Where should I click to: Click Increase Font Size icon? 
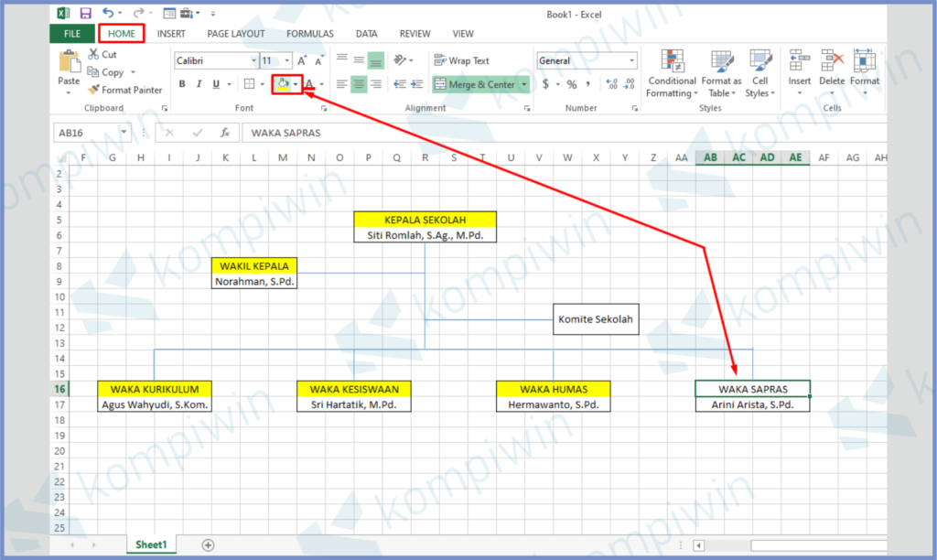(302, 60)
